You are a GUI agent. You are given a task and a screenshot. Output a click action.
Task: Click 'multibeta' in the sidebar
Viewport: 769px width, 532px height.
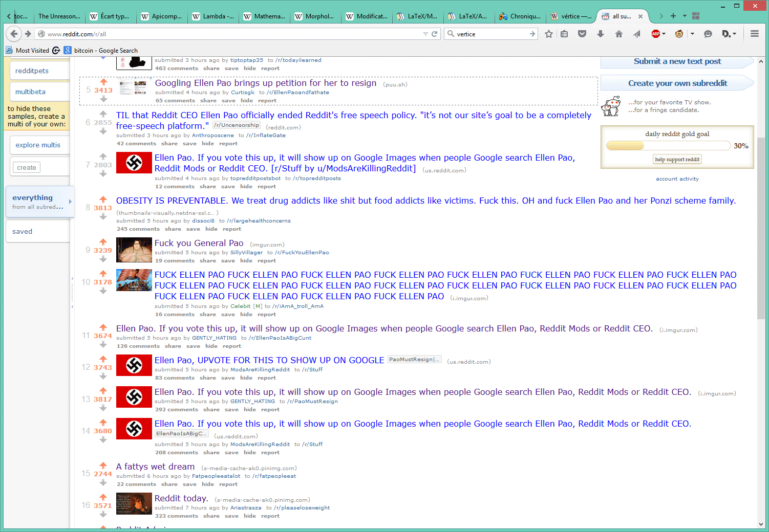[x=39, y=92]
